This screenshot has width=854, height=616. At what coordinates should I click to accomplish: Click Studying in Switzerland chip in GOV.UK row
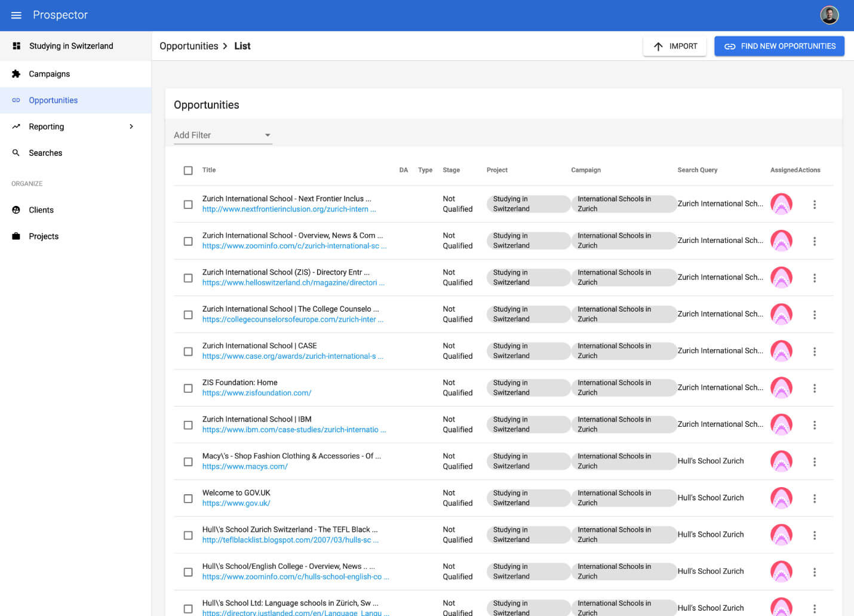pos(528,498)
